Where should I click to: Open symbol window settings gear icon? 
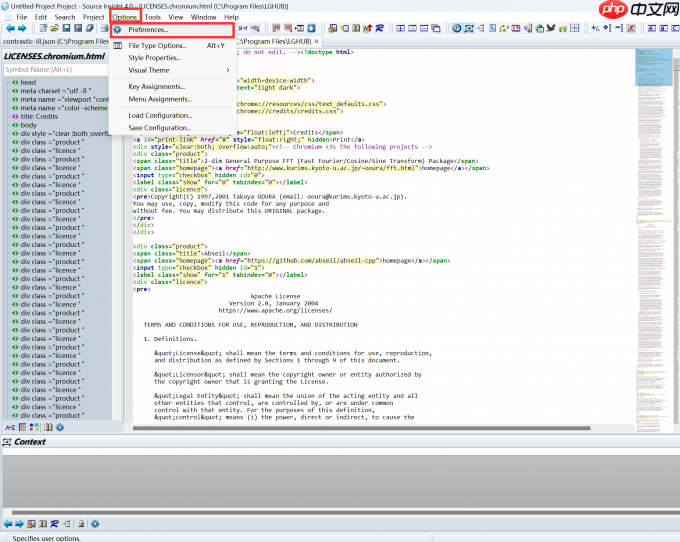click(x=59, y=427)
